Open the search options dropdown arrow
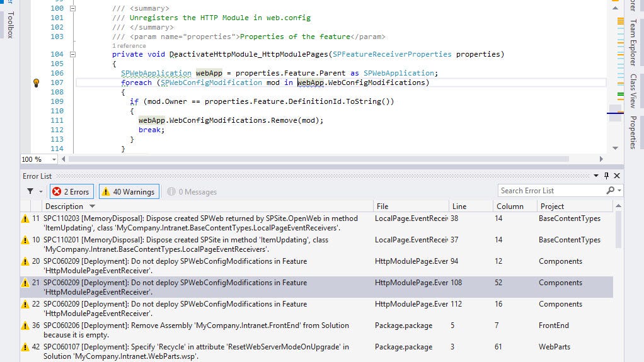Screen dimensions: 644x362 point(619,191)
